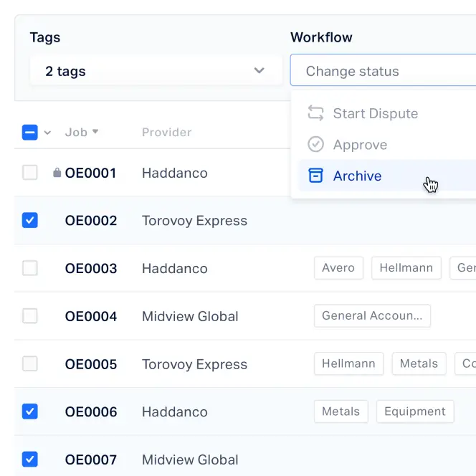This screenshot has height=476, width=476.
Task: Check the OE0004 row checkbox
Action: click(x=30, y=316)
